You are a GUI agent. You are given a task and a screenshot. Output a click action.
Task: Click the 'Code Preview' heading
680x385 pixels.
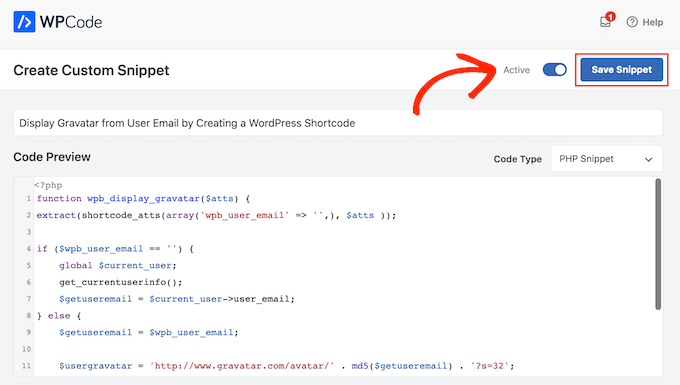tap(52, 157)
